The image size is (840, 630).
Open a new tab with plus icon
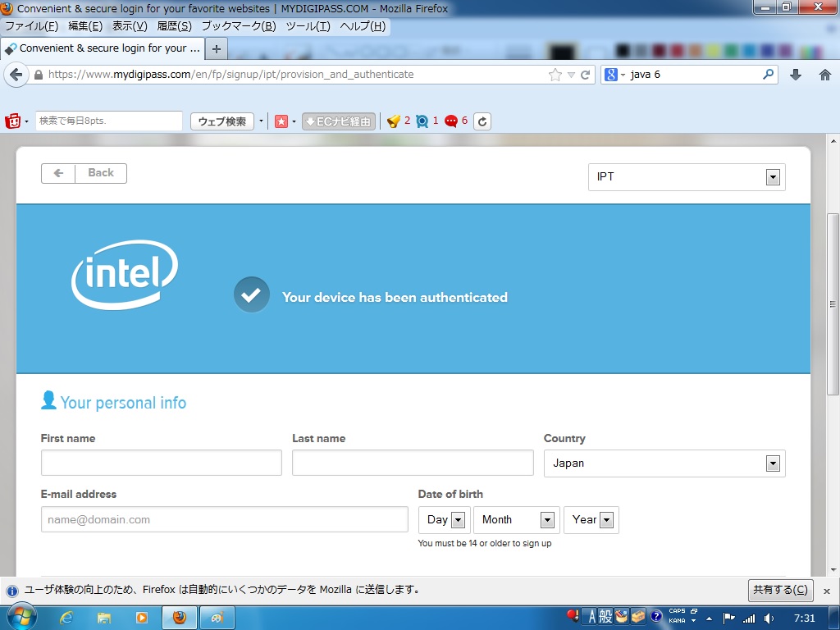click(x=217, y=48)
